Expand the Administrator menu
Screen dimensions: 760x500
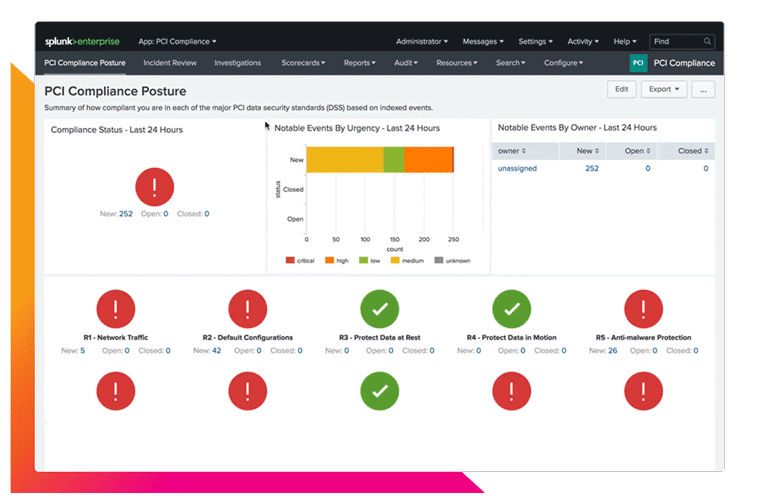tap(421, 42)
